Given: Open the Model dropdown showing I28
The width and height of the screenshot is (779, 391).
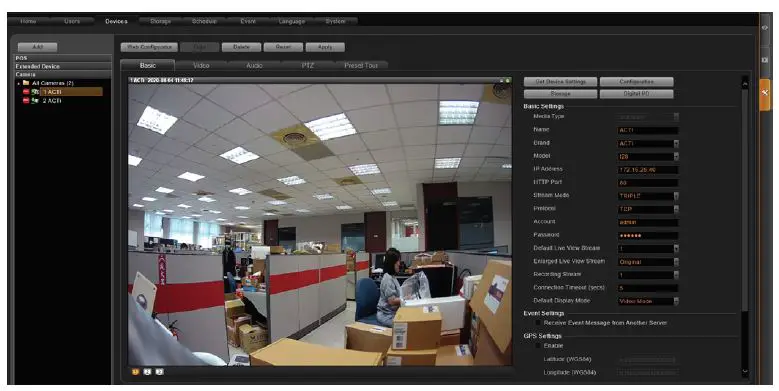Looking at the screenshot, I should (676, 156).
